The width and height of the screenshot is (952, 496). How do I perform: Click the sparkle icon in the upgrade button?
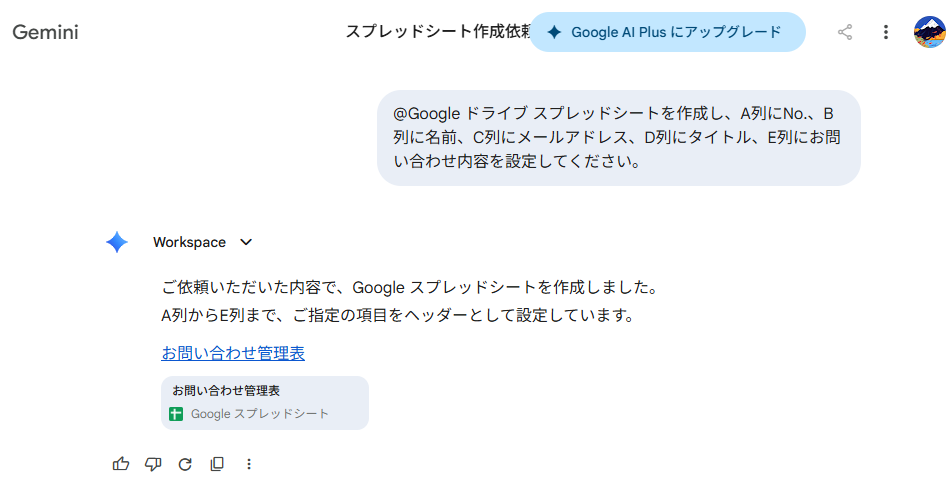tap(554, 32)
